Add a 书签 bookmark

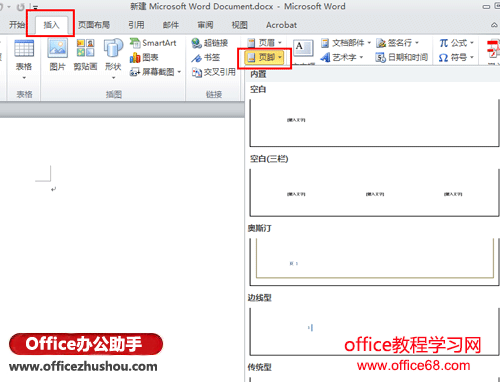click(206, 58)
